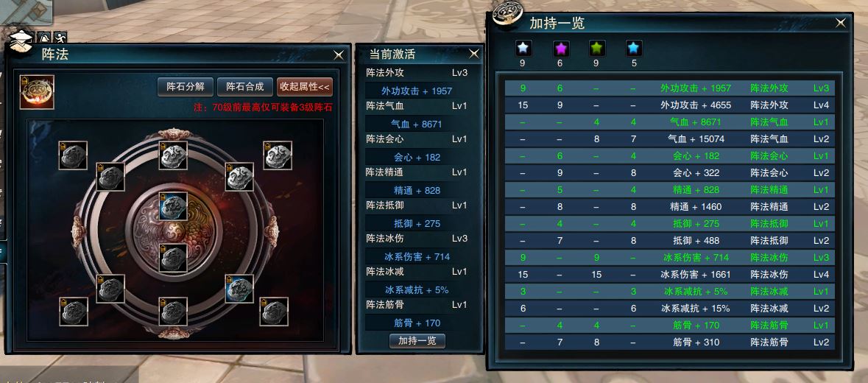The height and width of the screenshot is (383, 868).
Task: Select the top stone slot on the outer ring
Action: pos(173,155)
